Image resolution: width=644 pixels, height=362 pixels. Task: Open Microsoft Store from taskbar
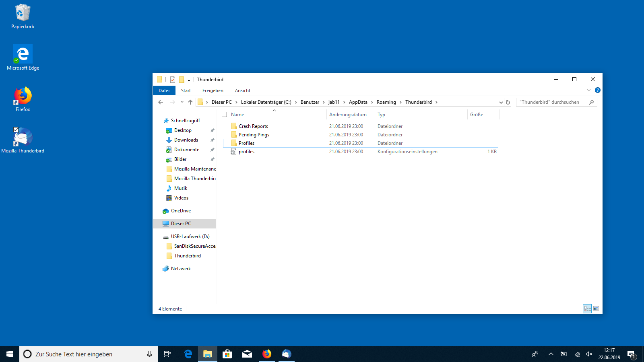227,354
